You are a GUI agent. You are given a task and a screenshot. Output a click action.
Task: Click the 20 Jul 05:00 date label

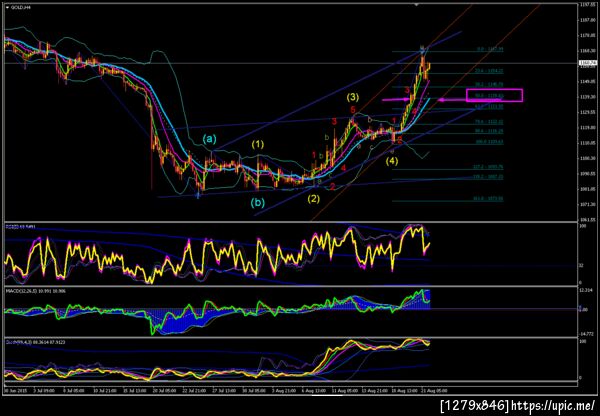pos(165,391)
